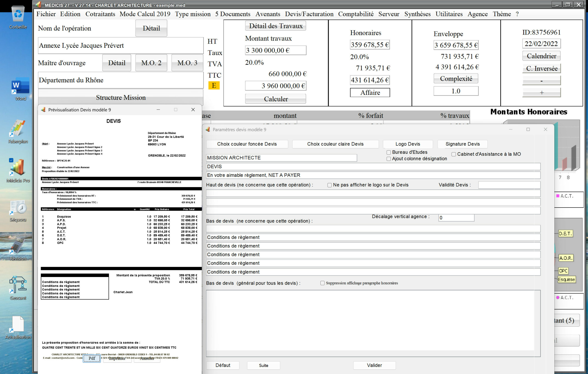Open the Médicis Pro desktop icon
The height and width of the screenshot is (374, 588).
pos(18,168)
